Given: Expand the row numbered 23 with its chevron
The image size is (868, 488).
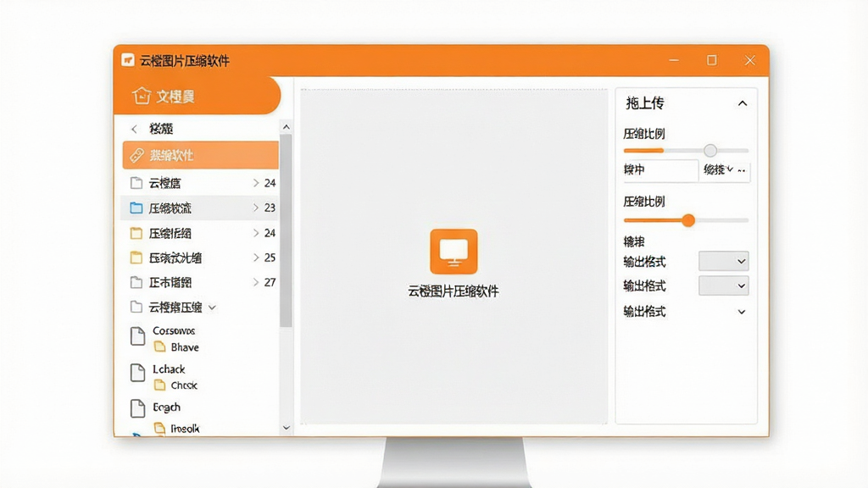Looking at the screenshot, I should 256,208.
